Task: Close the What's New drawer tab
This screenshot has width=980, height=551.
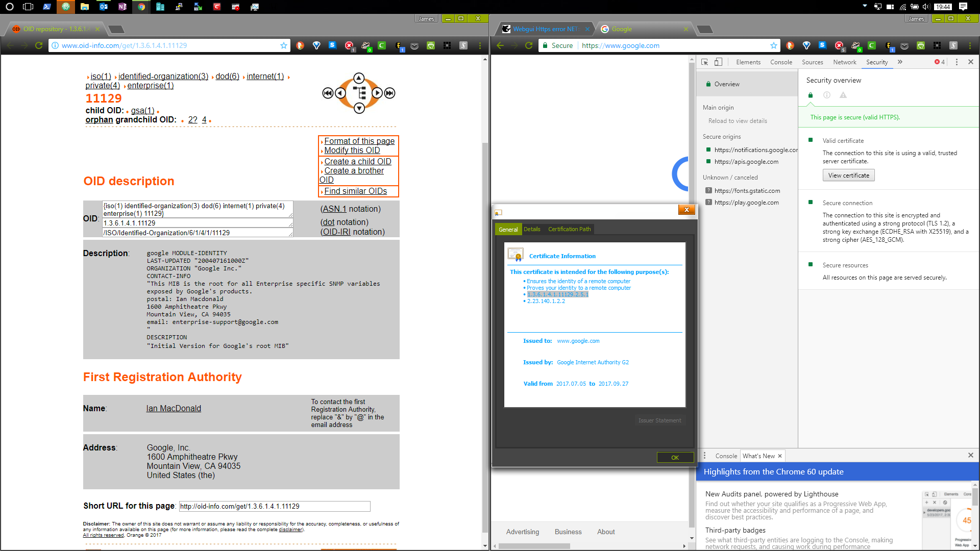Action: [779, 456]
